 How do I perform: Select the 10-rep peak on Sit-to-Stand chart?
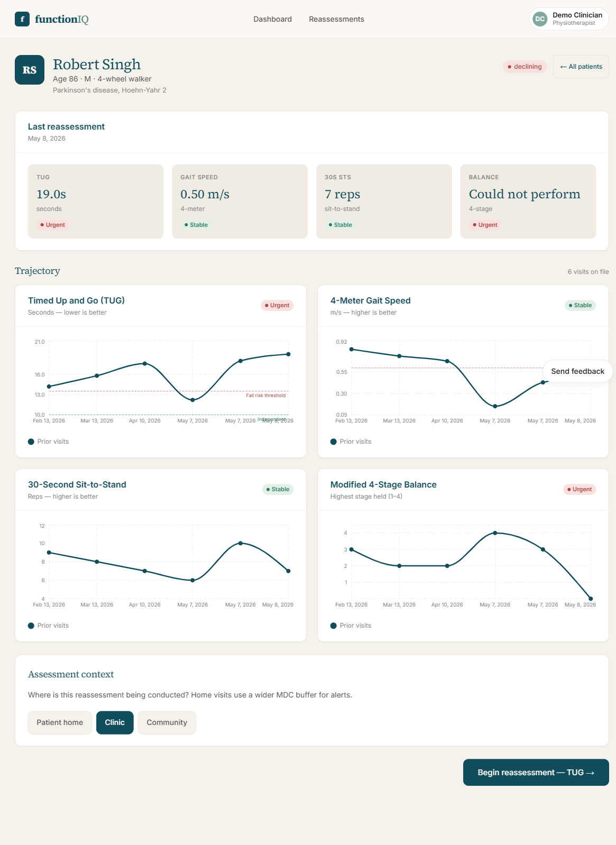(241, 543)
